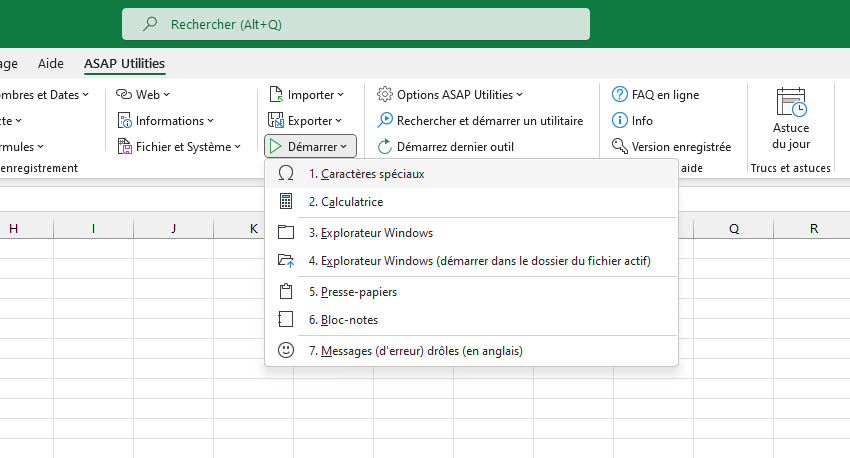Click Démarrez dernier outil label
850x458 pixels.
pos(455,146)
